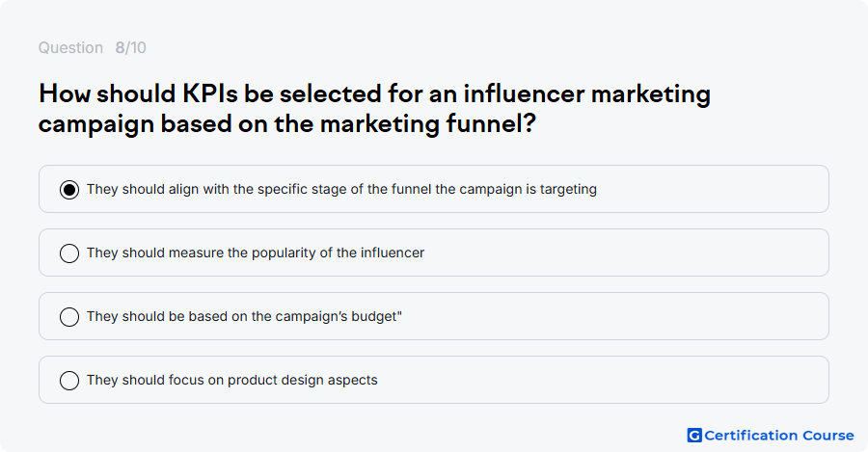Click 'marketing funnel?' at the heading end
The width and height of the screenshot is (868, 452).
(428, 123)
